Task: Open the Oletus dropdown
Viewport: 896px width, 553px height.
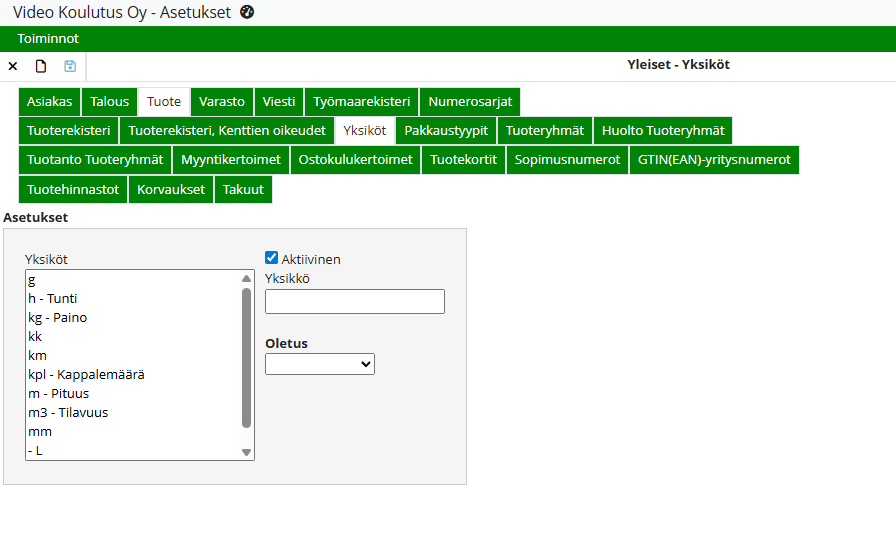Action: coord(319,364)
